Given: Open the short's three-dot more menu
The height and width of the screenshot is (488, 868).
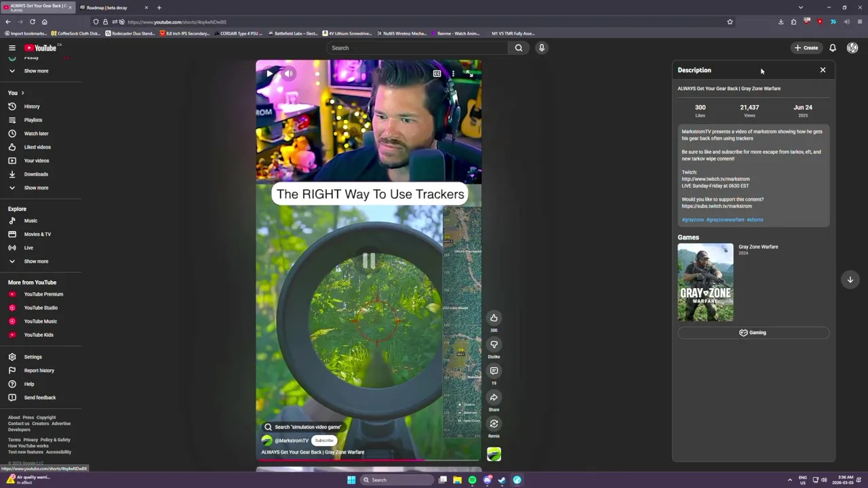Looking at the screenshot, I should point(453,73).
